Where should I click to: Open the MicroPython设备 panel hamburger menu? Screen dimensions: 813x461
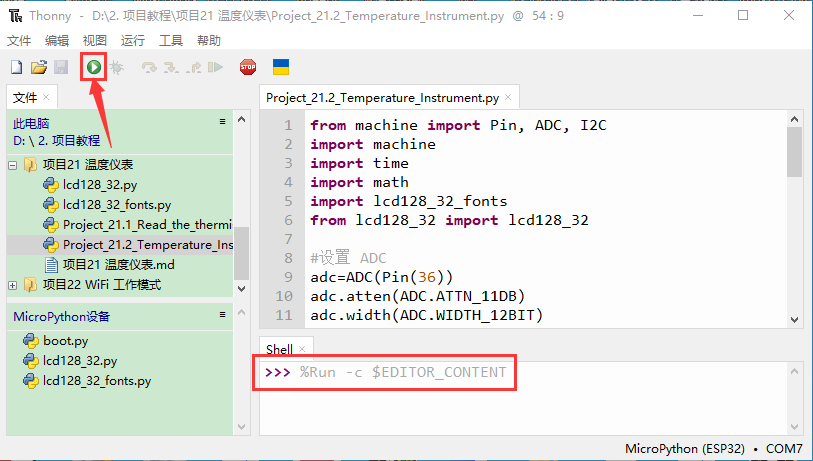[223, 315]
